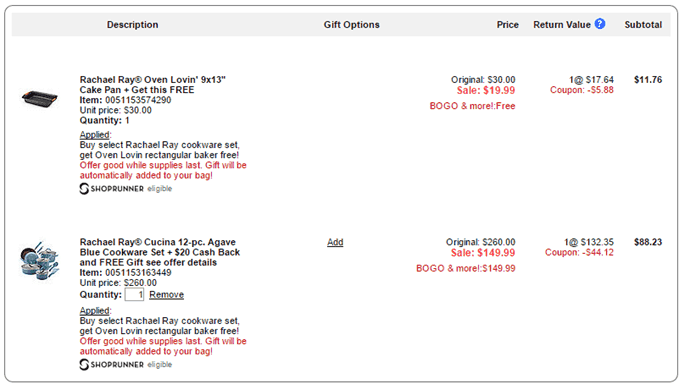Click the Gift Options column header
679x384 pixels.
click(352, 25)
